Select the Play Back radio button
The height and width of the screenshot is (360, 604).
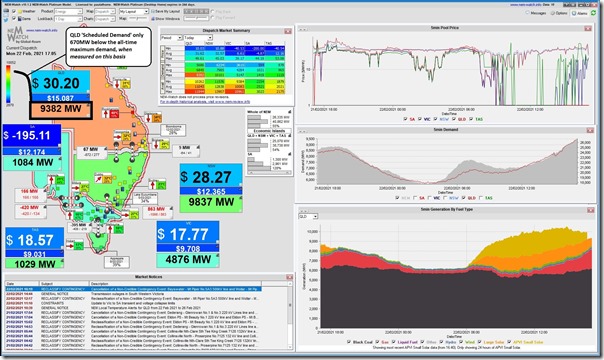point(212,12)
